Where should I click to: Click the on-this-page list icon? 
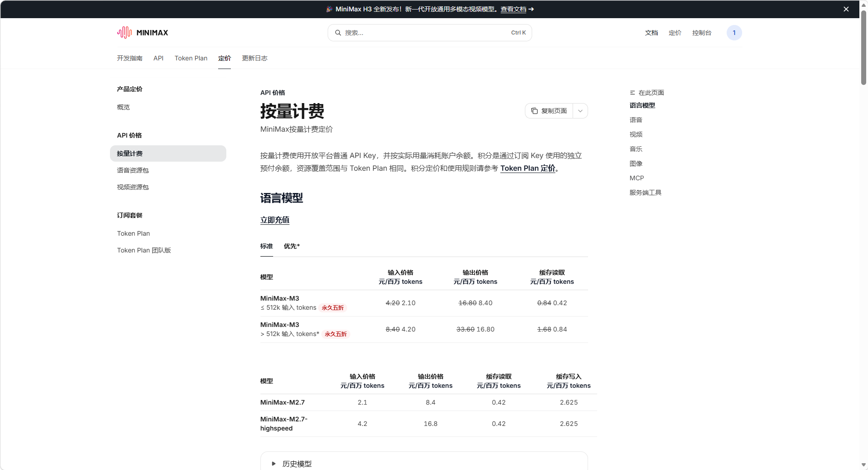632,93
